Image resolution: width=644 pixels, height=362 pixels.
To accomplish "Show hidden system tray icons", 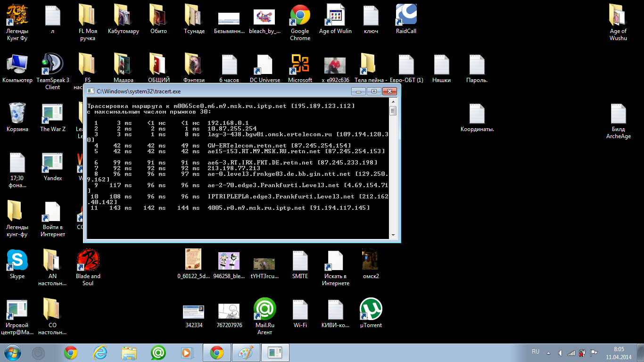I will pos(548,353).
